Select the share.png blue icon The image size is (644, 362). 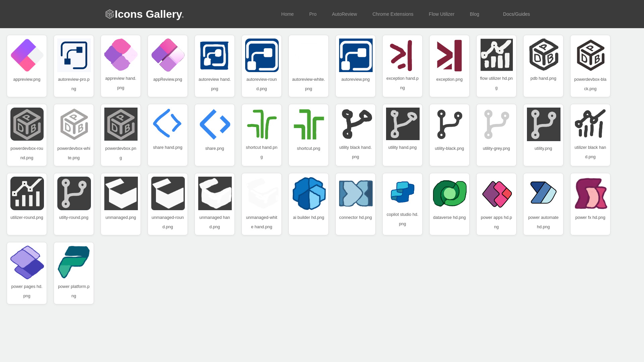pyautogui.click(x=215, y=124)
